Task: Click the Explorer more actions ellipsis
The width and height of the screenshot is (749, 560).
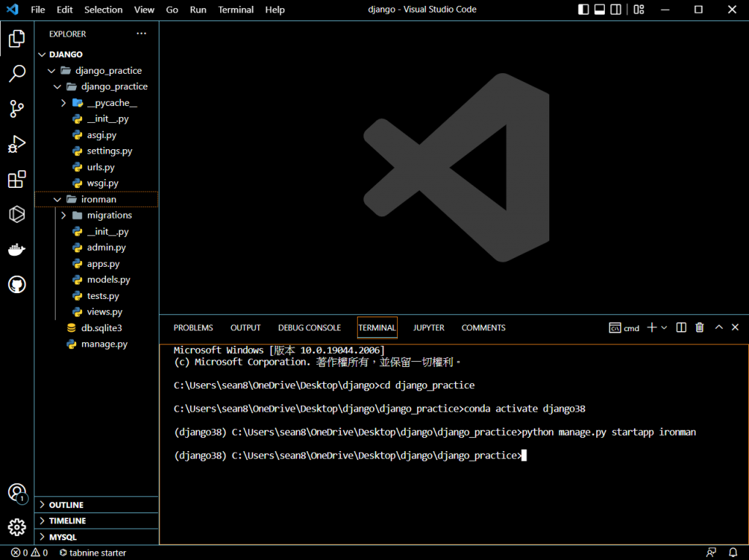Action: (141, 34)
